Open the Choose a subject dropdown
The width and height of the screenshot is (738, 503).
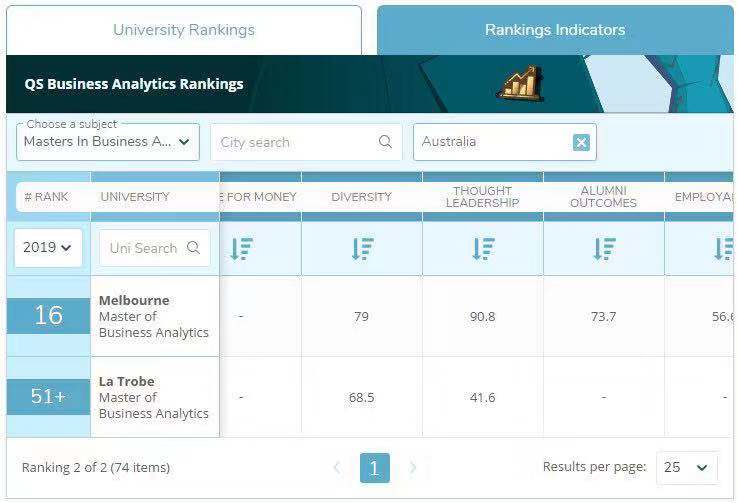click(108, 142)
